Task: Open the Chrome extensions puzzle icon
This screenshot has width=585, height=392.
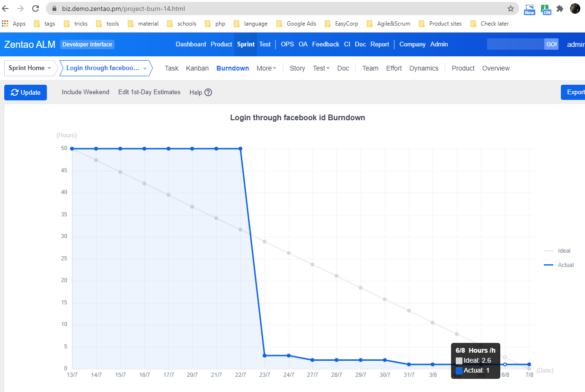Action: point(560,9)
